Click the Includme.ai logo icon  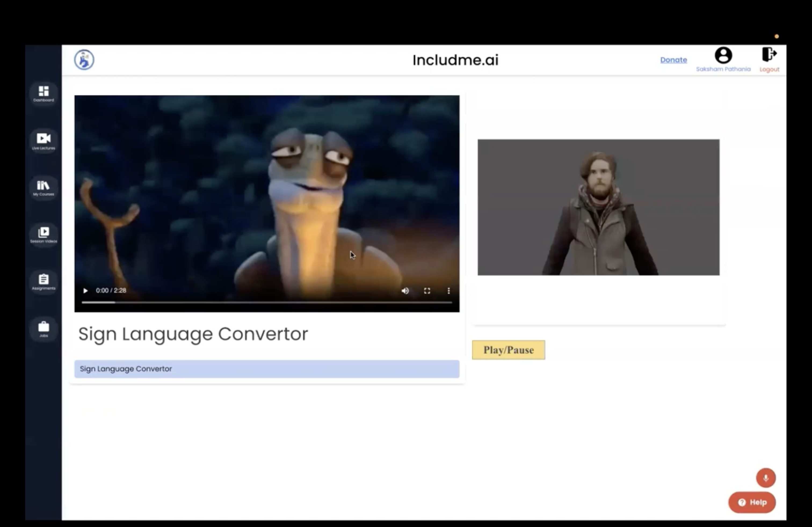pos(84,60)
